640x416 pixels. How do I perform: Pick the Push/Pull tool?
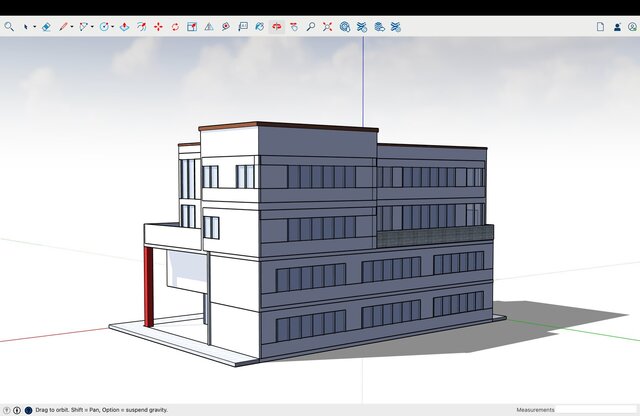[x=124, y=27]
